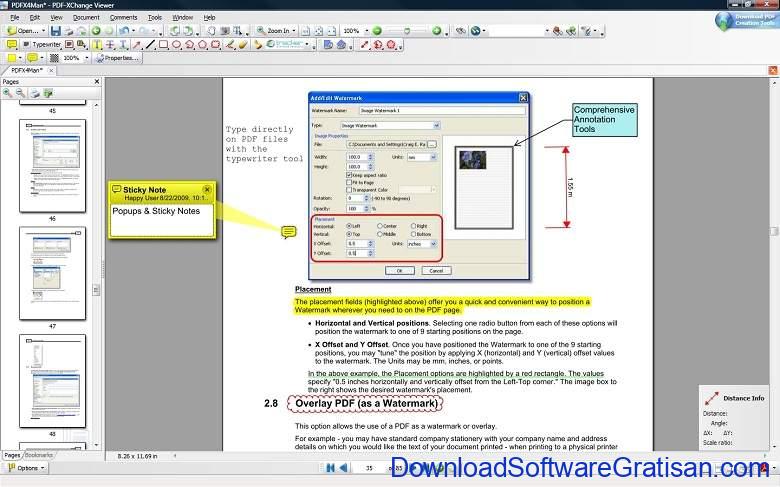Open the opacity 100% dropdown
This screenshot has height=487, width=780.
[x=87, y=58]
